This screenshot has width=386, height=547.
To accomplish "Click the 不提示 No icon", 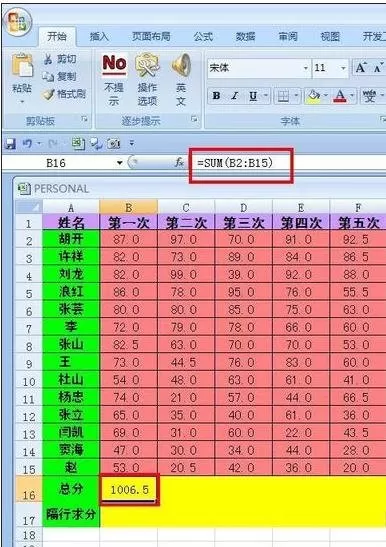I will (x=114, y=65).
